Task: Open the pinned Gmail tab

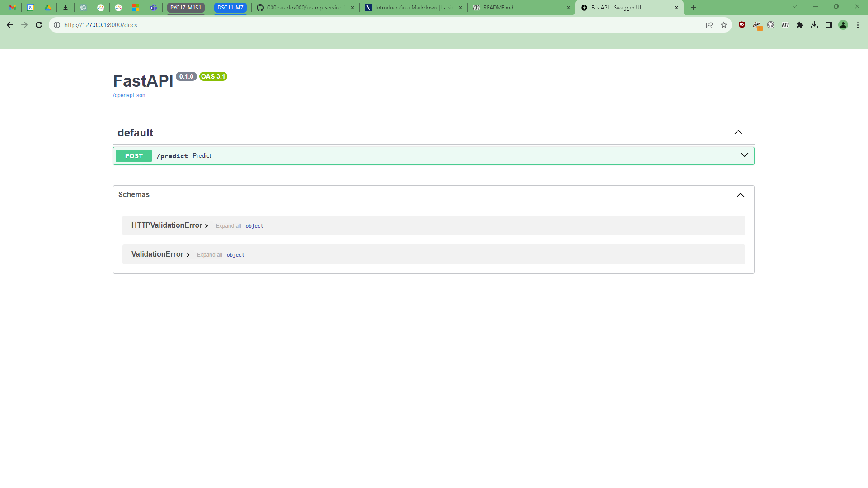Action: tap(13, 8)
